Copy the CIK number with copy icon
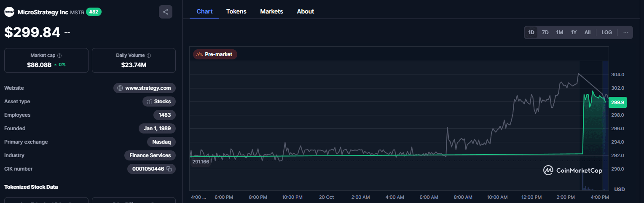This screenshot has height=203, width=644. click(x=169, y=169)
